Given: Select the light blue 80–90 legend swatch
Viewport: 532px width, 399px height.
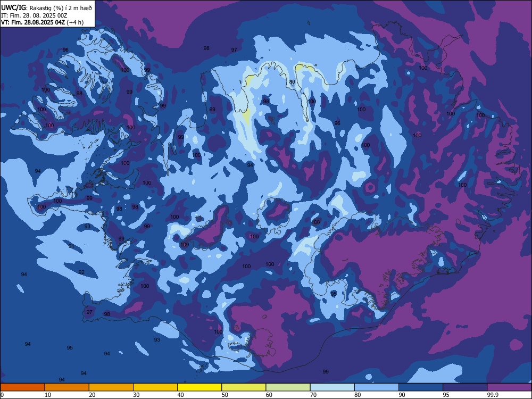Looking at the screenshot, I should point(377,387).
